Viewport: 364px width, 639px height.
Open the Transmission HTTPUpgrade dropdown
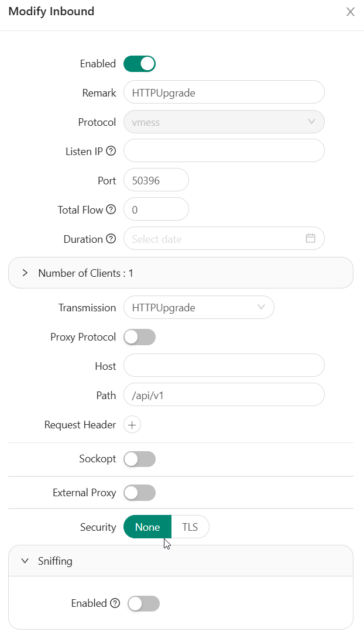coord(199,307)
